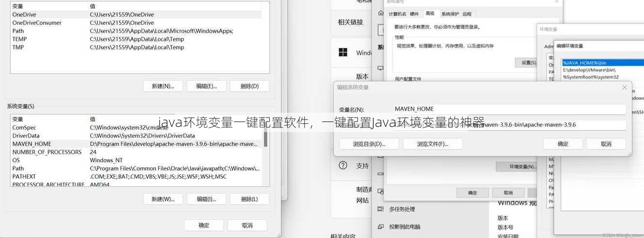The height and width of the screenshot is (238, 644).
Task: Click the variable value field with apache-maven-3.9.6
Action: coord(509,125)
